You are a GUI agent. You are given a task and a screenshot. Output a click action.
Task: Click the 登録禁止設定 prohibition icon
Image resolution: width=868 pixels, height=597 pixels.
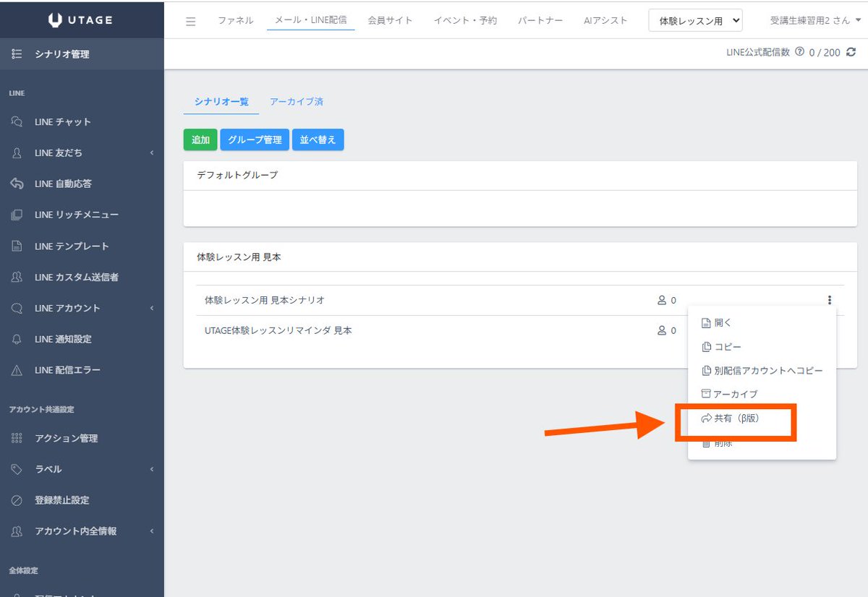[x=17, y=500]
